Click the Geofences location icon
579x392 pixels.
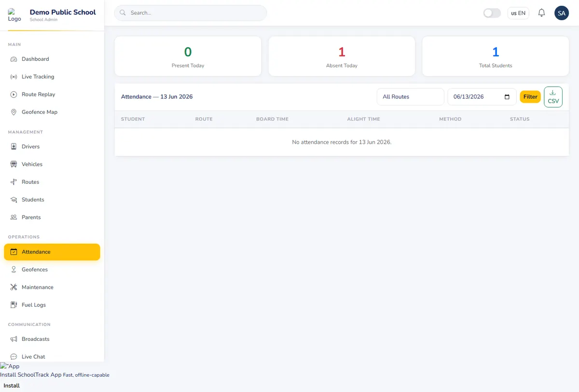pos(14,270)
